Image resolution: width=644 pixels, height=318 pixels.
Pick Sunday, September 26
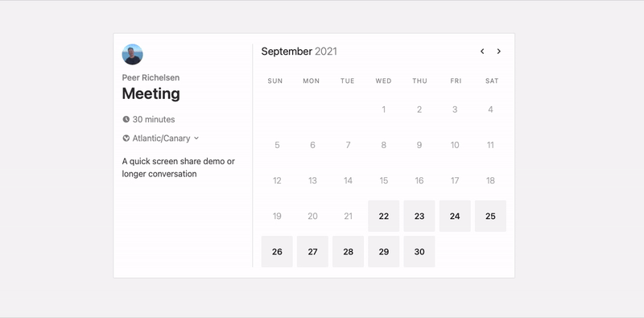tap(277, 251)
